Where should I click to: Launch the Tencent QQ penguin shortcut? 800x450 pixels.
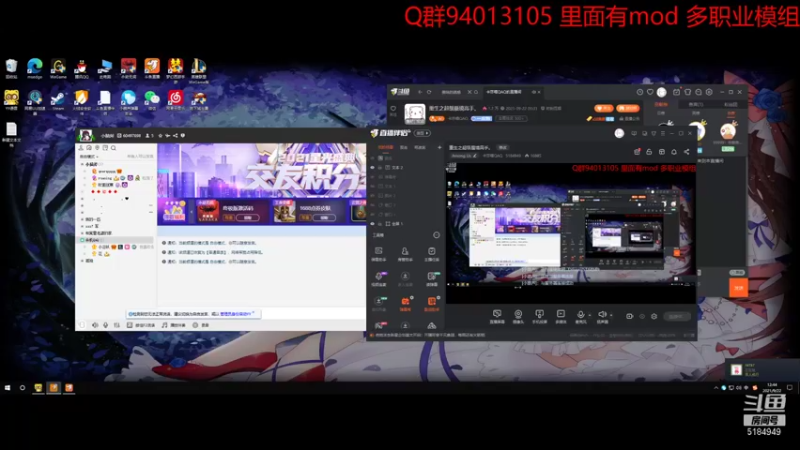coord(81,68)
